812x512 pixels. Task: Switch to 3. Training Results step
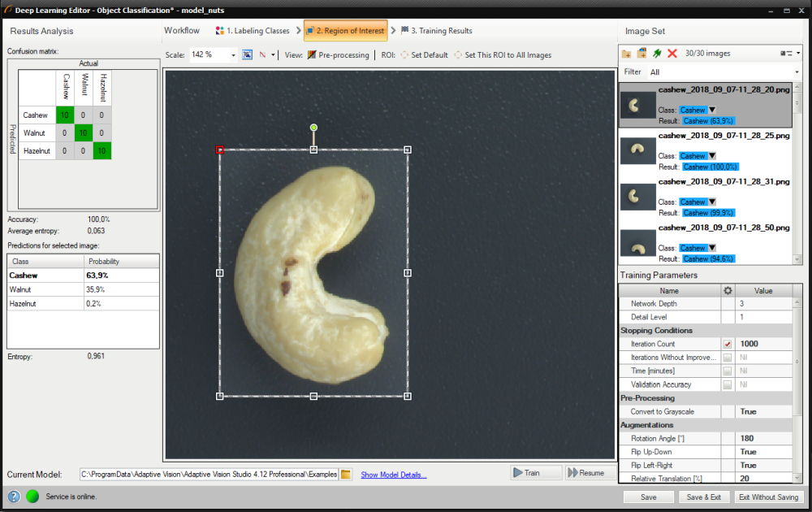click(435, 31)
